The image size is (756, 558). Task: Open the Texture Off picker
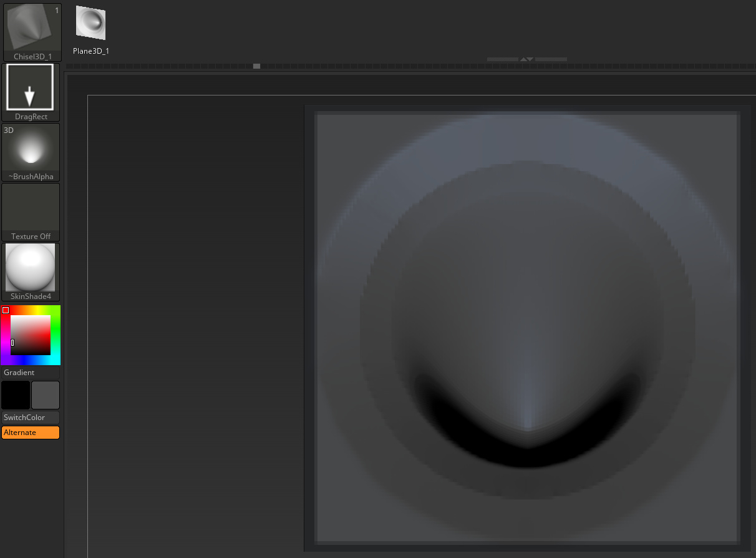(31, 212)
